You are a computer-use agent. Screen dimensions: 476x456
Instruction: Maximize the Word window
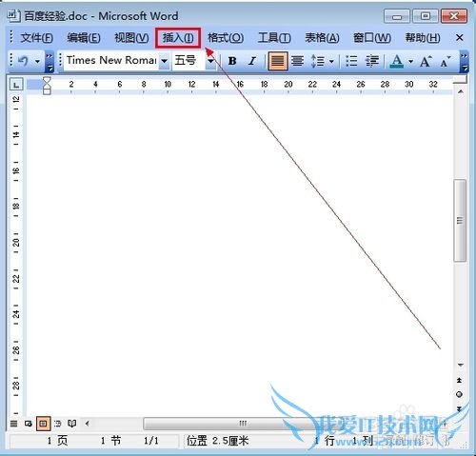(426, 16)
